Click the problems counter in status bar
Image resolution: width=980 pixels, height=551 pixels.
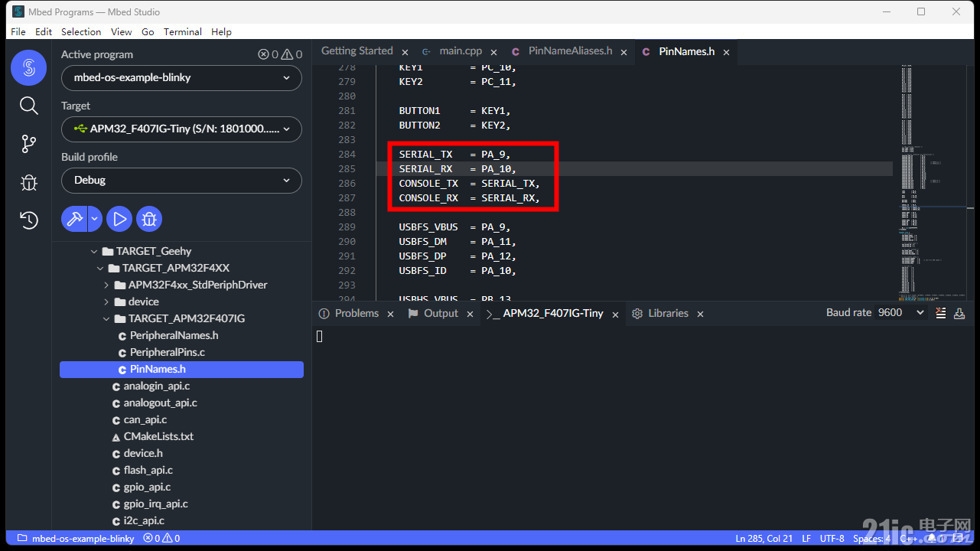(x=161, y=538)
